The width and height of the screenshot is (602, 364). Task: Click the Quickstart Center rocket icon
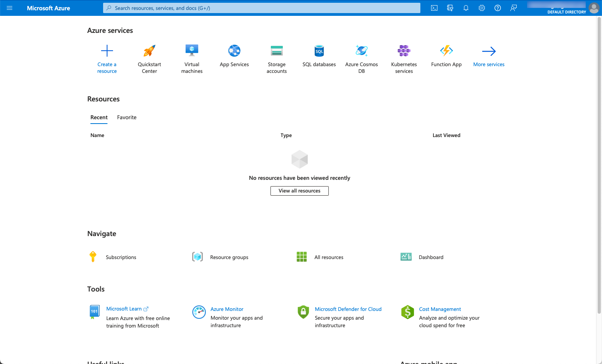(x=150, y=51)
